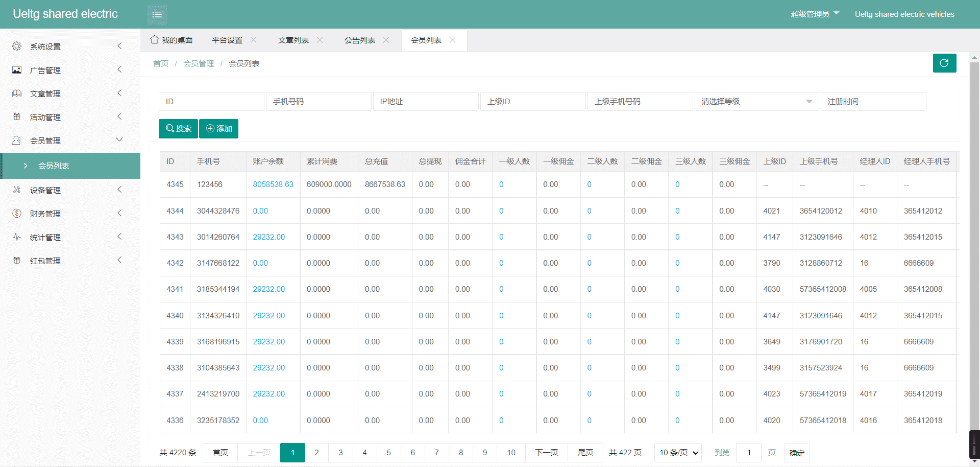Click the 手机号码 input field

[318, 102]
